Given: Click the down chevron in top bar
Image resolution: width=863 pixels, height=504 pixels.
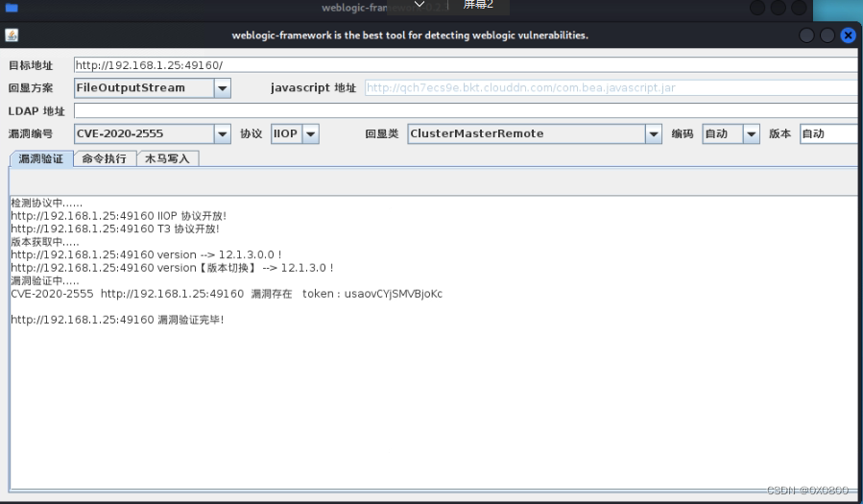Looking at the screenshot, I should click(420, 5).
